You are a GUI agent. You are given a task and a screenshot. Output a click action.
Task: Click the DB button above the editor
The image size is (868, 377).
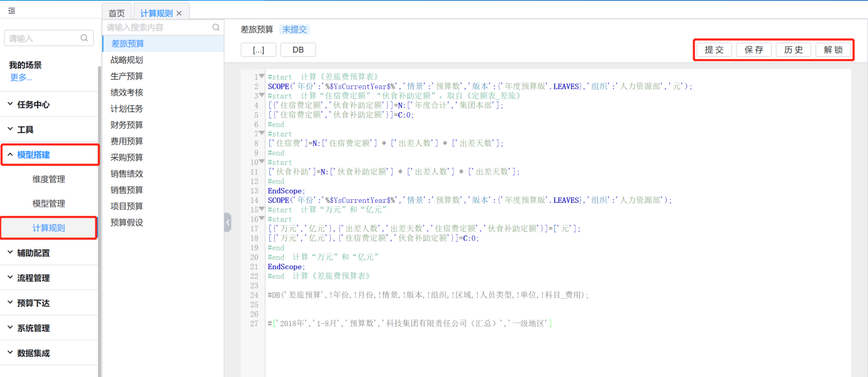(298, 50)
